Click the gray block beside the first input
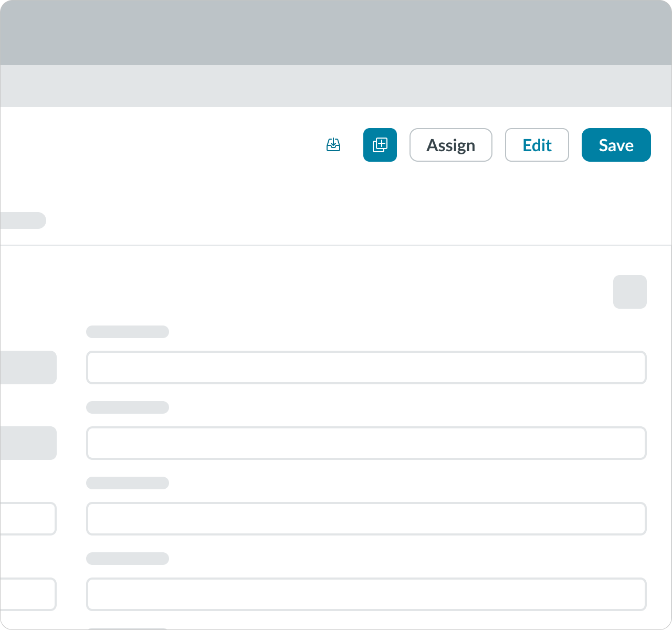This screenshot has height=630, width=672. [x=28, y=367]
